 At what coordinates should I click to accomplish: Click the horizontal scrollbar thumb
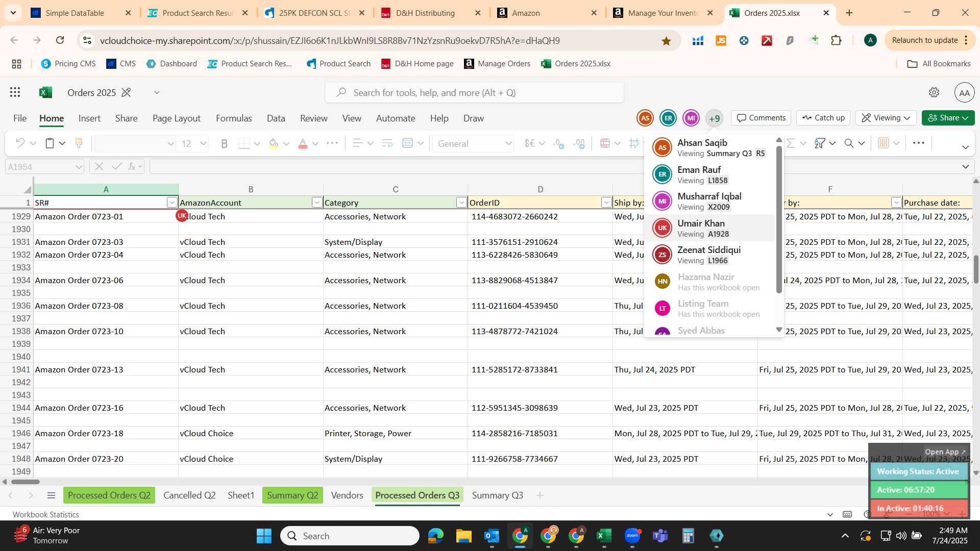26,482
